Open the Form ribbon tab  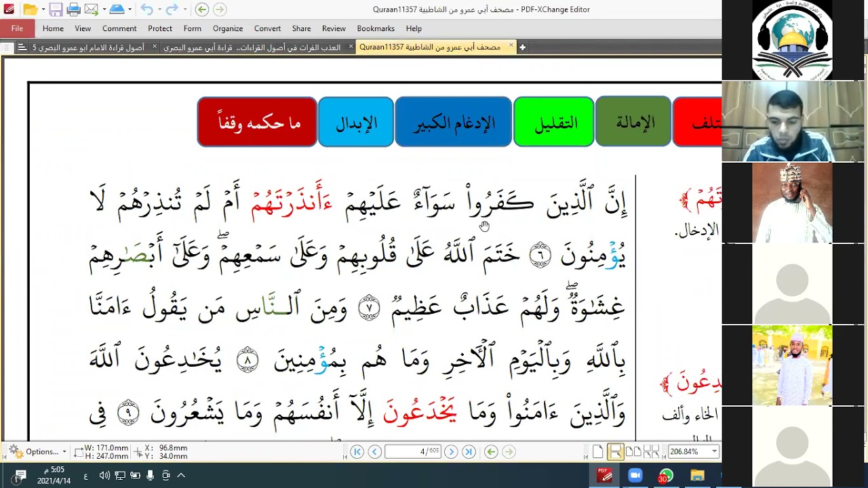pyautogui.click(x=192, y=28)
